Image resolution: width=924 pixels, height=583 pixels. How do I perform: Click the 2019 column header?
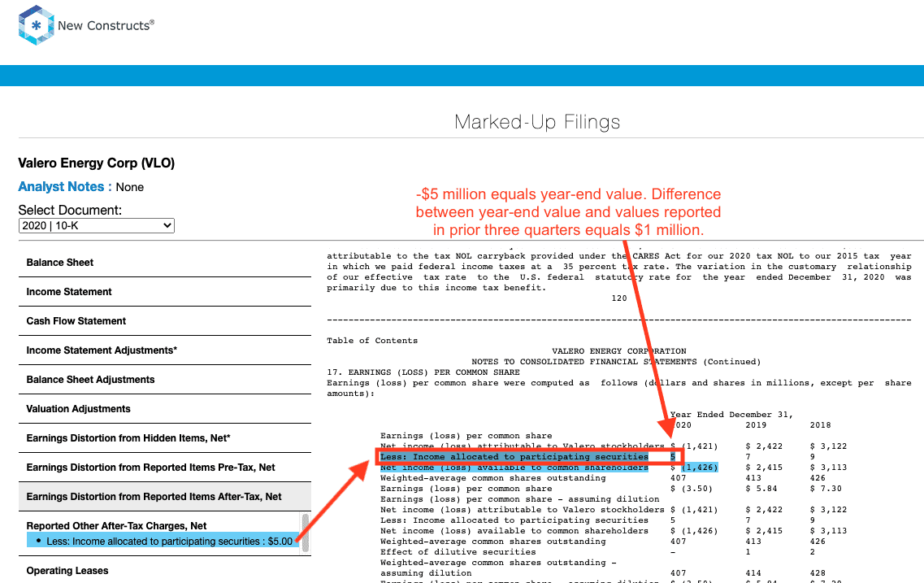tap(756, 425)
